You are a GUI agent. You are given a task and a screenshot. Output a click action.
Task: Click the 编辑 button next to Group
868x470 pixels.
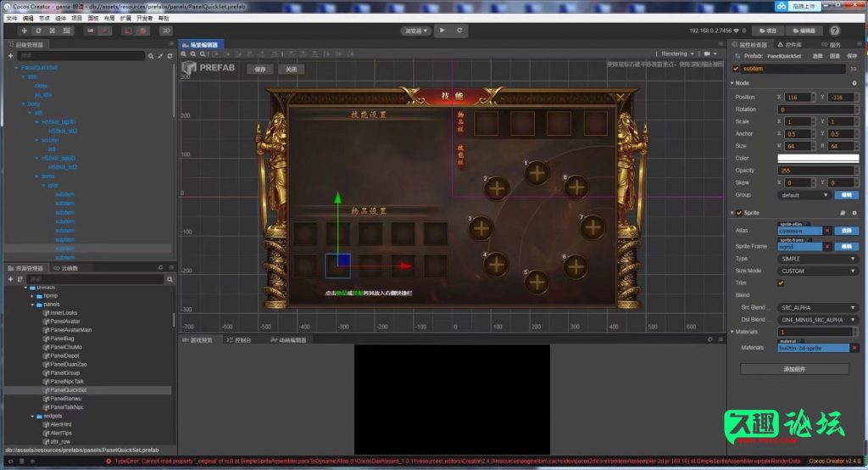847,195
